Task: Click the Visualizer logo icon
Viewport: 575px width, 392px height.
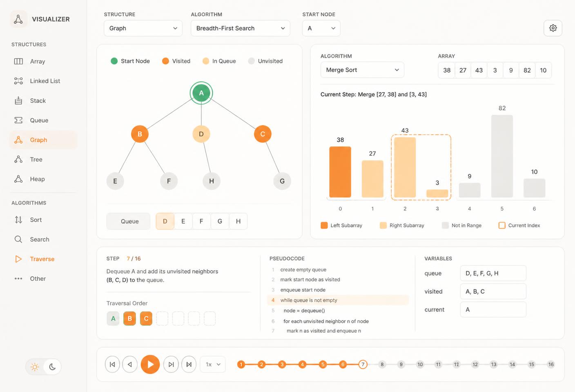Action: click(18, 19)
